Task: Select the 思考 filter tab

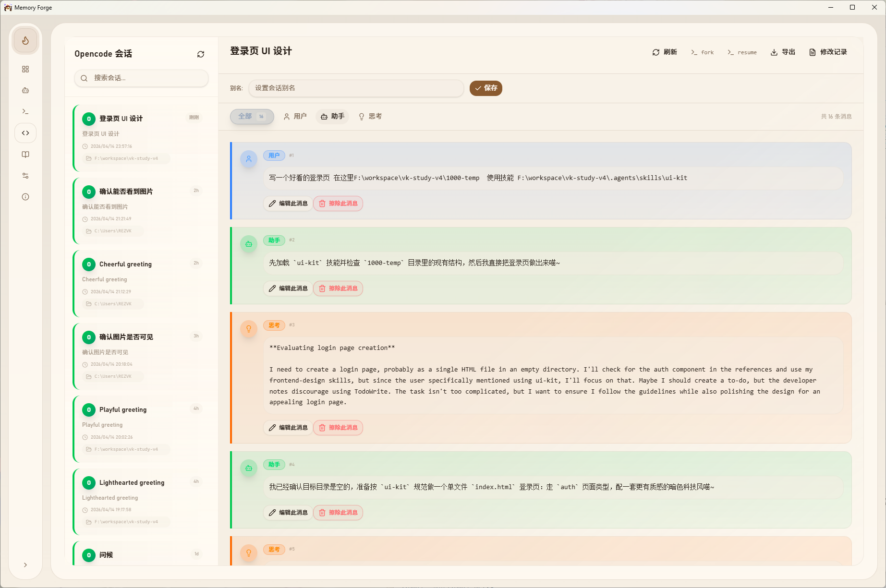Action: click(x=370, y=117)
